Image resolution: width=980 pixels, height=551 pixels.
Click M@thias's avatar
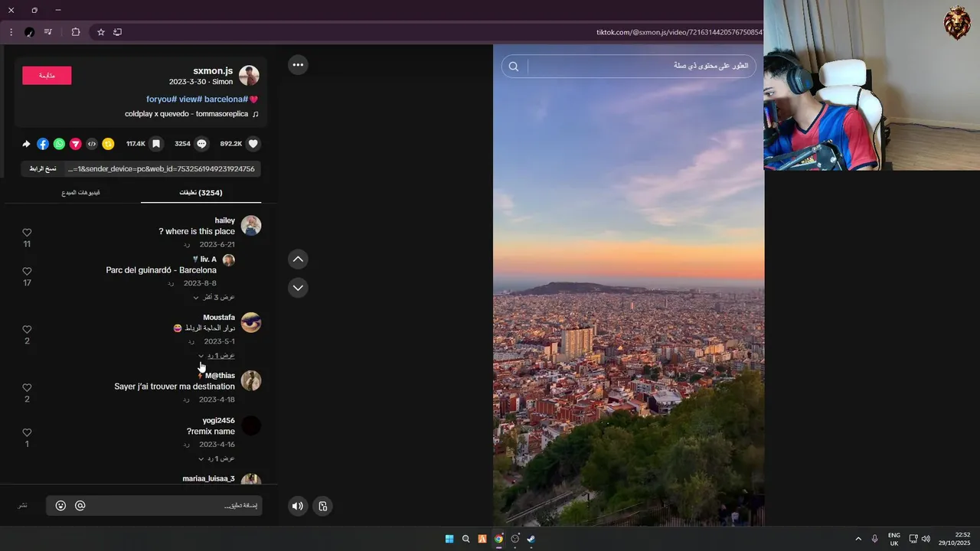(251, 380)
